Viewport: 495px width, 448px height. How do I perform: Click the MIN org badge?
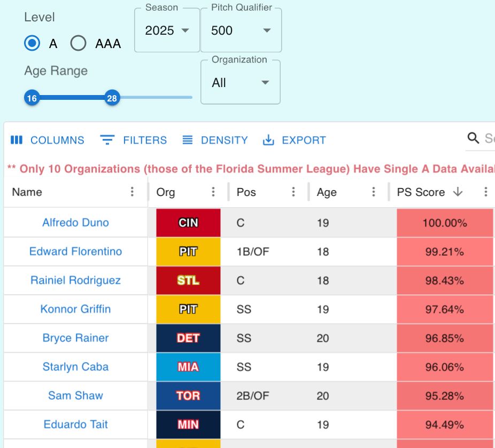point(188,425)
